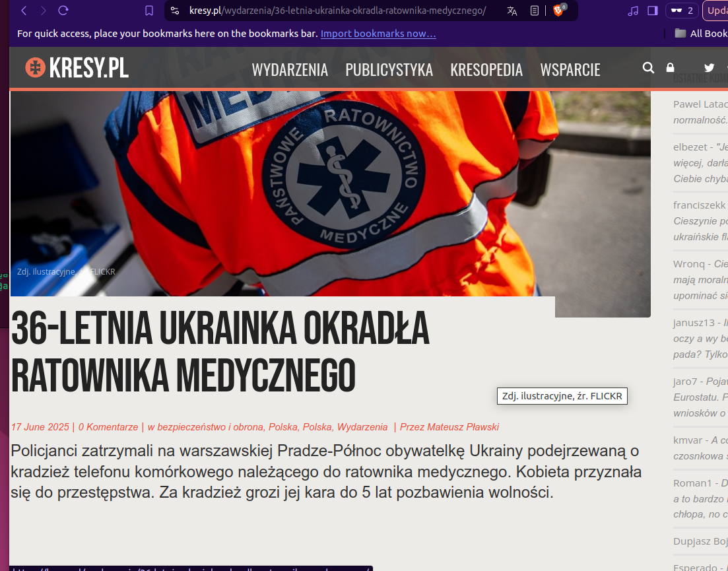Open the Wydarzenia category link in byline
The image size is (728, 571).
pyautogui.click(x=362, y=427)
